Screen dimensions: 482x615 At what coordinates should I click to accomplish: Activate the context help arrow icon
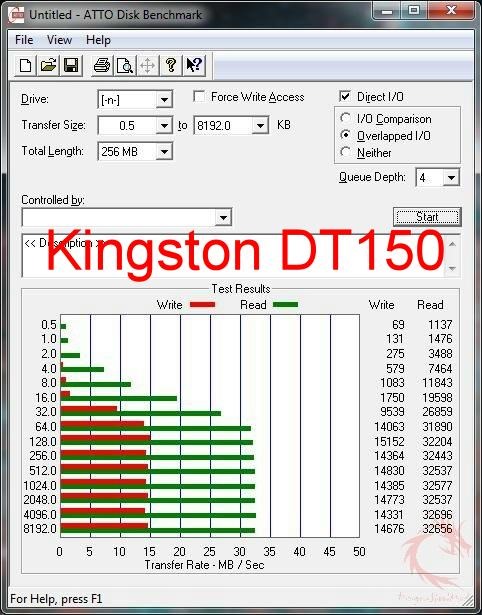pos(194,65)
